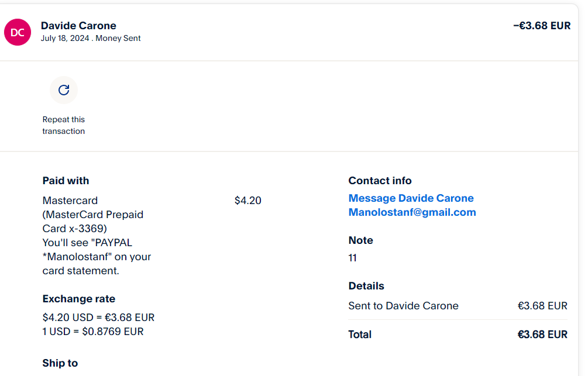Screen dimensions: 588x376
Task: Select the MasterCard Prepaid Card x-3369 text
Action: 92,221
